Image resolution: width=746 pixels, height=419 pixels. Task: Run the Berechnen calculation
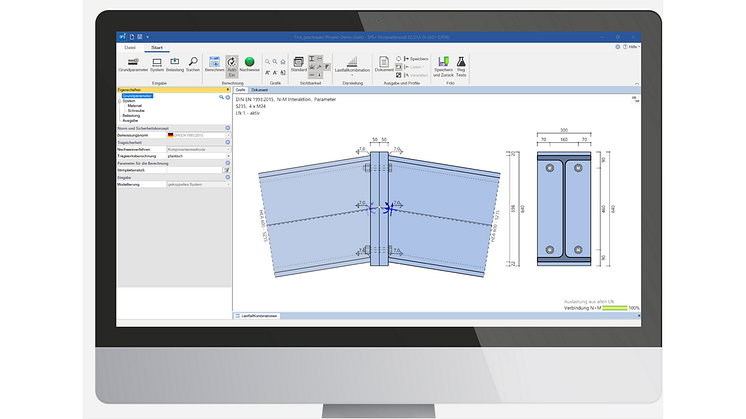[214, 62]
